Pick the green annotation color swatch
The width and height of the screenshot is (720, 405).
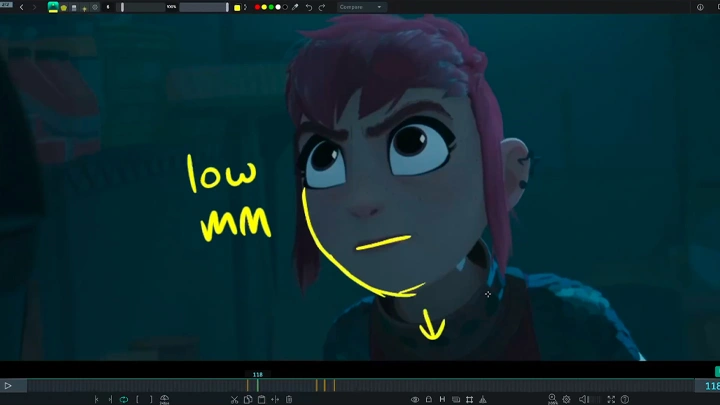271,7
